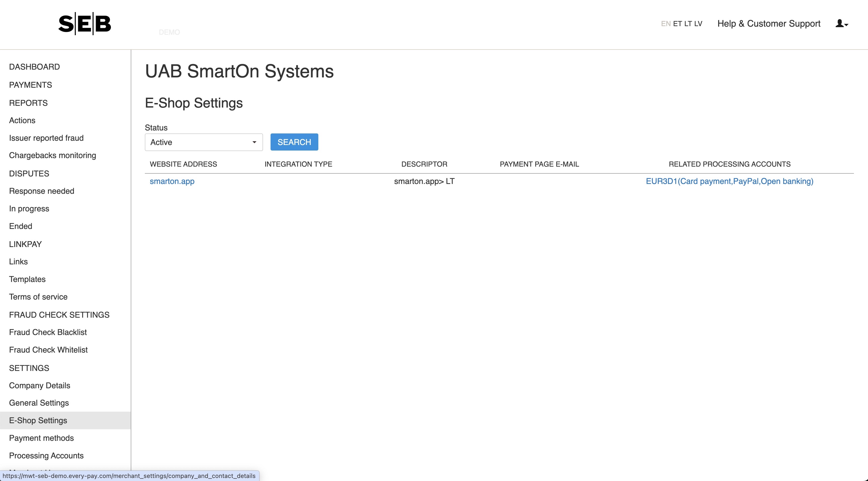868x481 pixels.
Task: Open EUR3D1 related processing account link
Action: tap(729, 181)
